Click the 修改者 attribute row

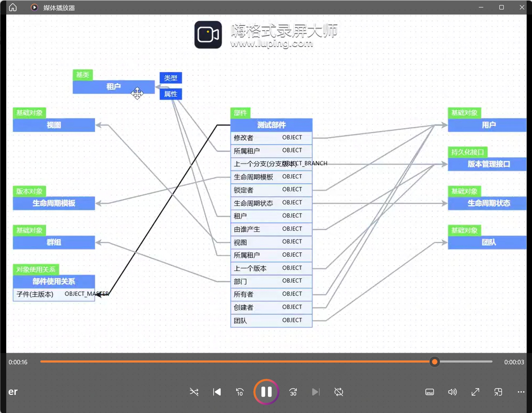click(x=271, y=138)
